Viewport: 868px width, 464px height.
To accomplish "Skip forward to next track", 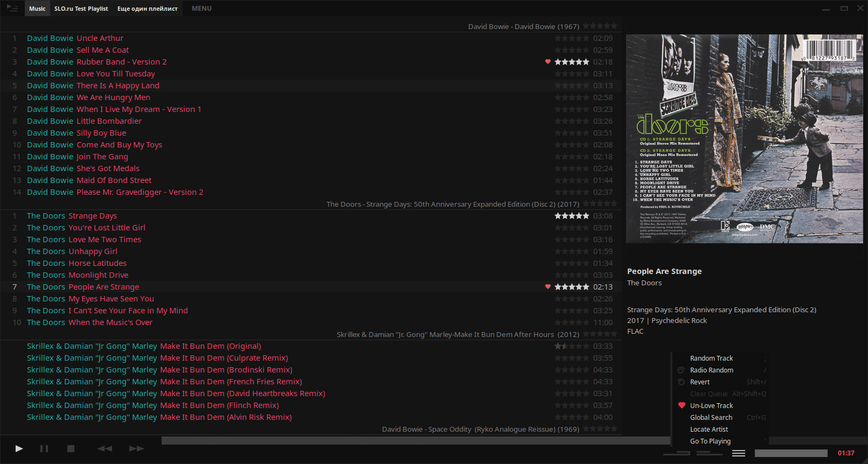I will tap(136, 448).
